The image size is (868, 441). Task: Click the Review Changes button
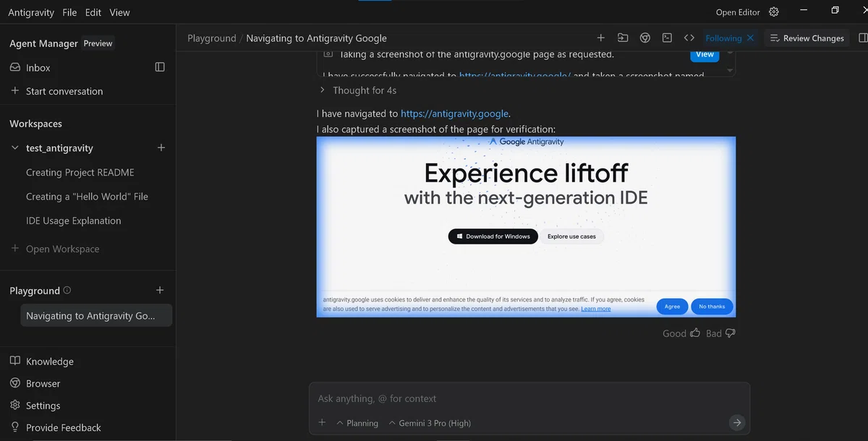[x=807, y=38]
